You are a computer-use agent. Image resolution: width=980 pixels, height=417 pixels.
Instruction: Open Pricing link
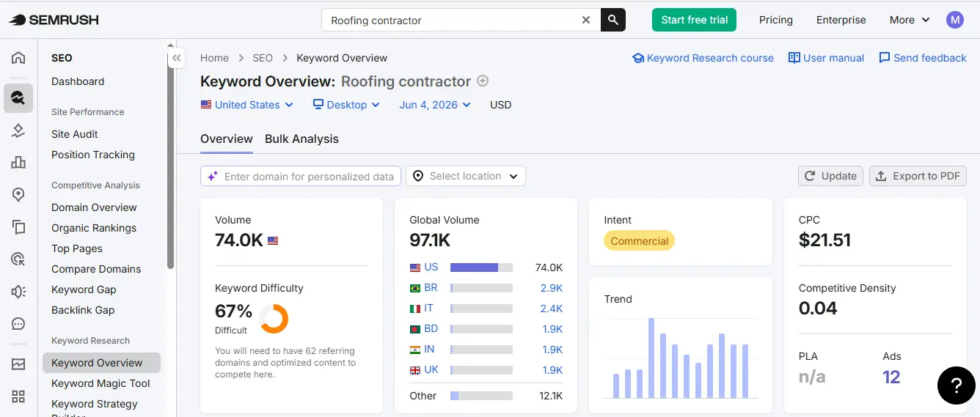tap(776, 20)
